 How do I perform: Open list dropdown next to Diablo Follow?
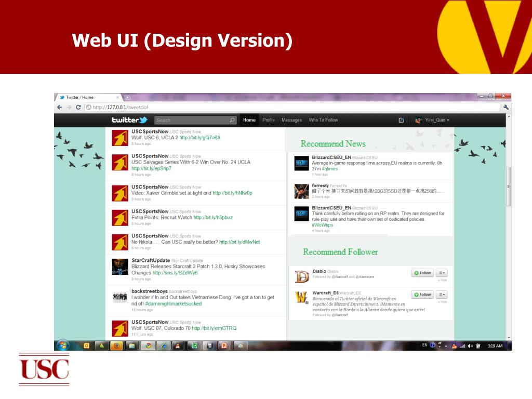442,273
